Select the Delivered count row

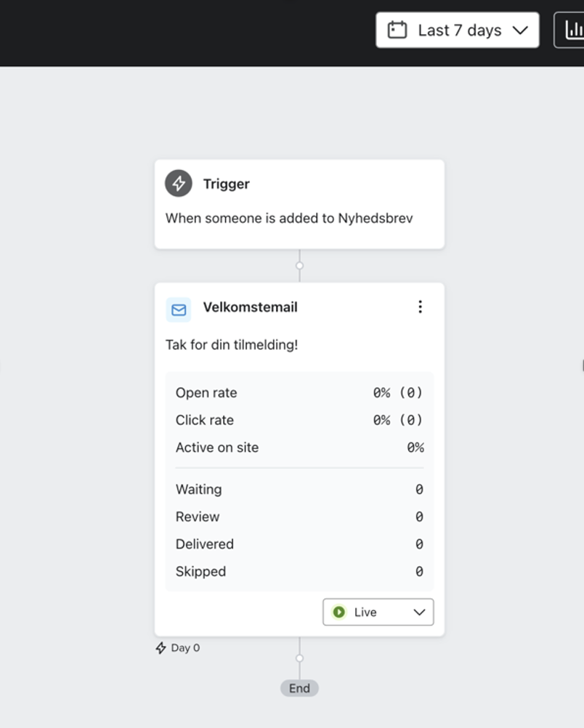[299, 544]
